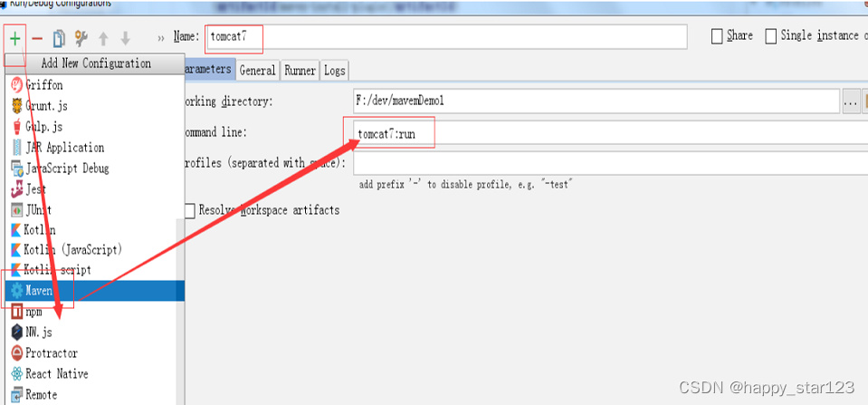Click the Profiles input field

[610, 163]
